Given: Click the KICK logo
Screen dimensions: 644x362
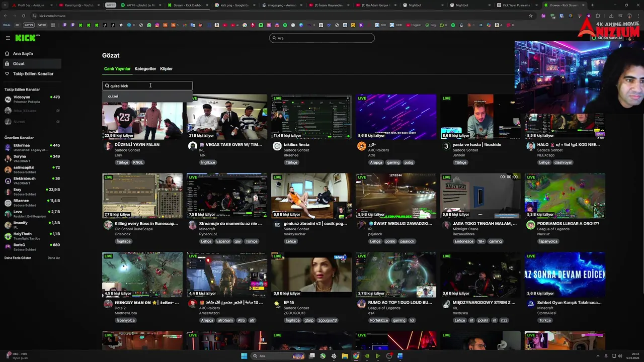Looking at the screenshot, I should pyautogui.click(x=26, y=38).
